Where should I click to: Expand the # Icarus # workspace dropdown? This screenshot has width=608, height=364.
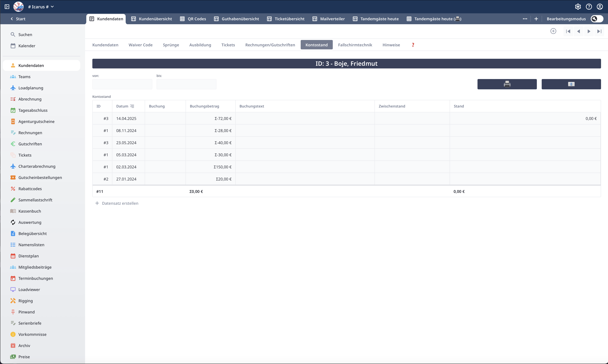tap(41, 7)
